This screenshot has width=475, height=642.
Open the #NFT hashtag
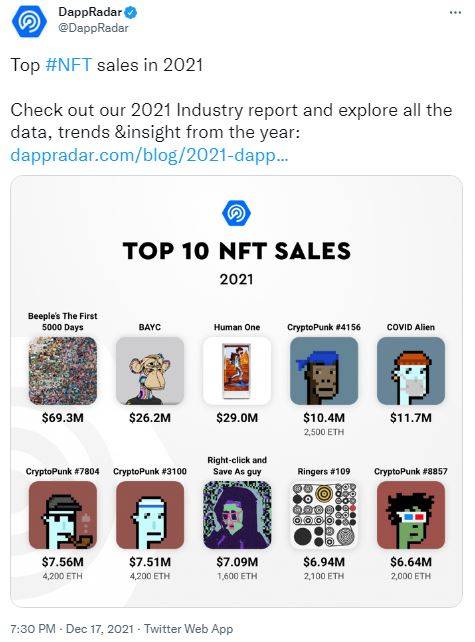click(x=68, y=66)
